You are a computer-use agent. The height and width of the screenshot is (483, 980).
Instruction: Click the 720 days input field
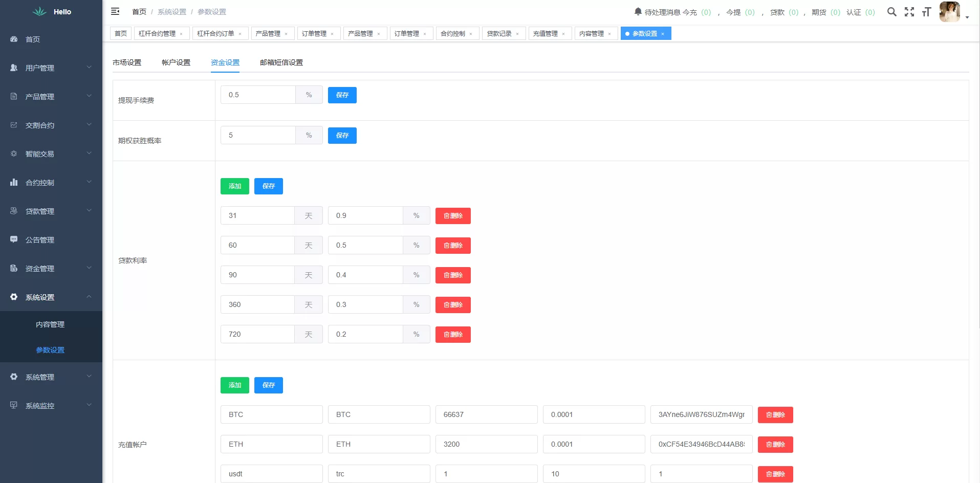coord(257,334)
